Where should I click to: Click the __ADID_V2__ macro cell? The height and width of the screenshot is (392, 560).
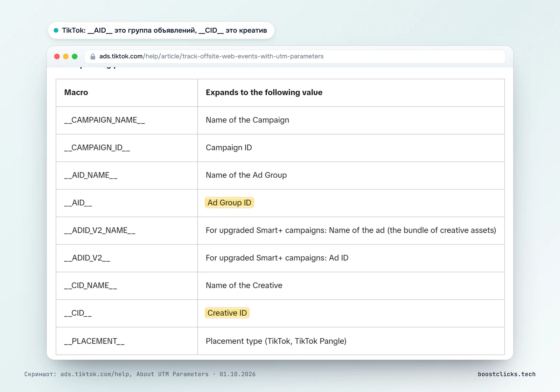point(127,258)
